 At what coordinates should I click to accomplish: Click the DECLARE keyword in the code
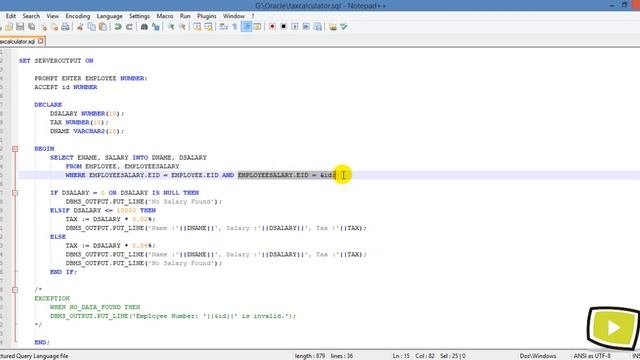tap(48, 105)
